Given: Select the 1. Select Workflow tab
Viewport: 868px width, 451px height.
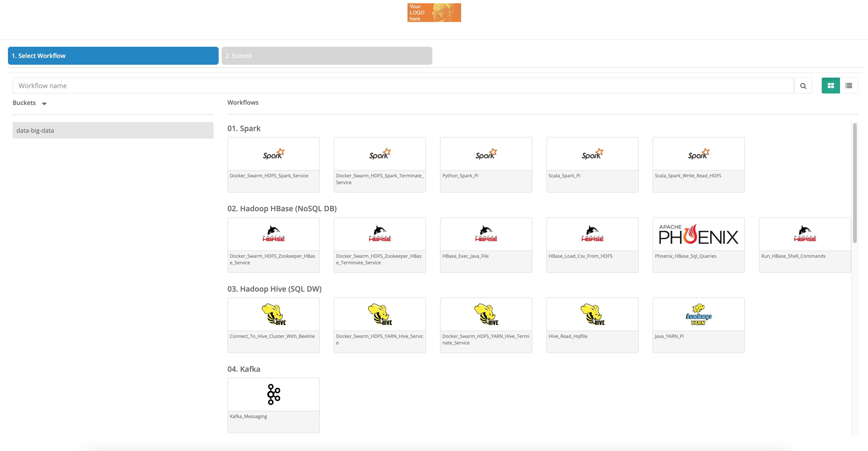Looking at the screenshot, I should [x=113, y=56].
